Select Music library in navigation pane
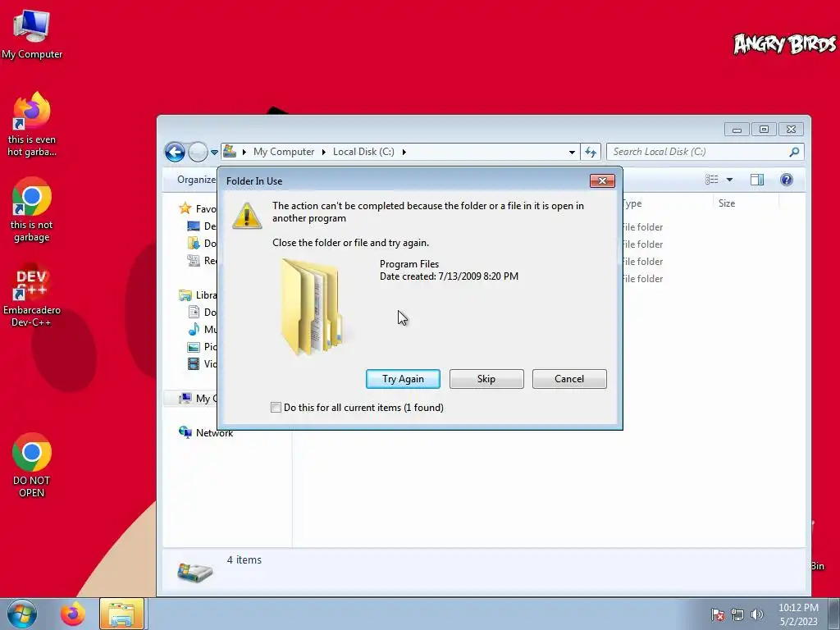The height and width of the screenshot is (630, 840). (203, 330)
